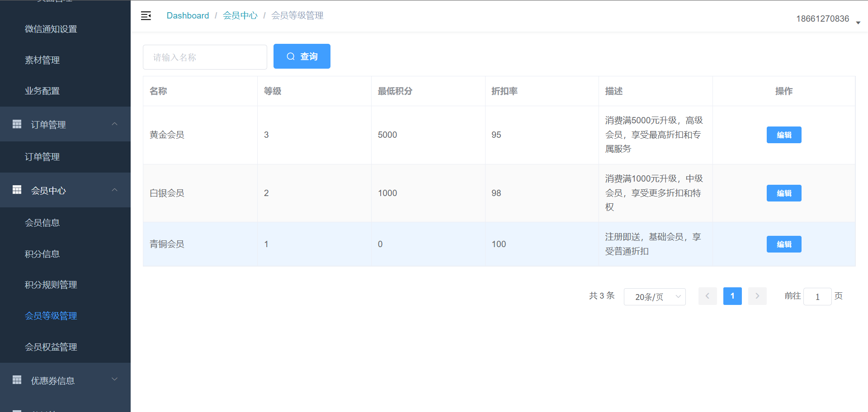
Task: Click the grid icon beside 订单管理
Action: [x=17, y=124]
